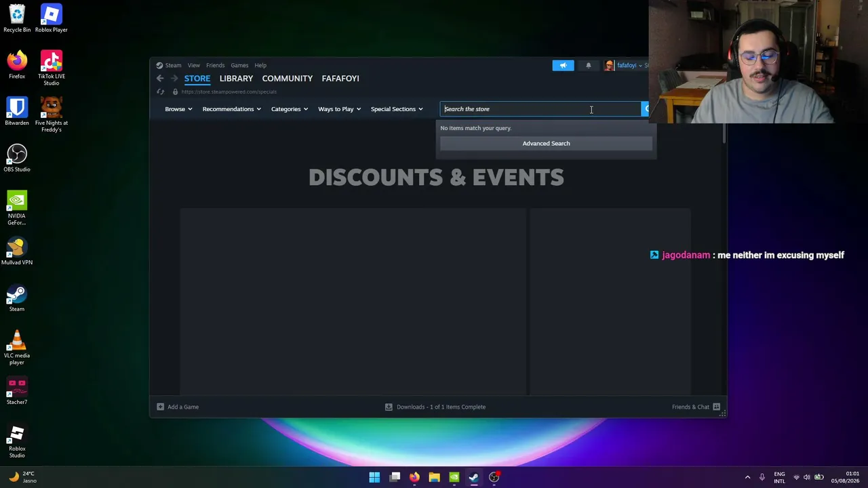
Task: Open the Stacher7 desktop shortcut
Action: click(17, 391)
